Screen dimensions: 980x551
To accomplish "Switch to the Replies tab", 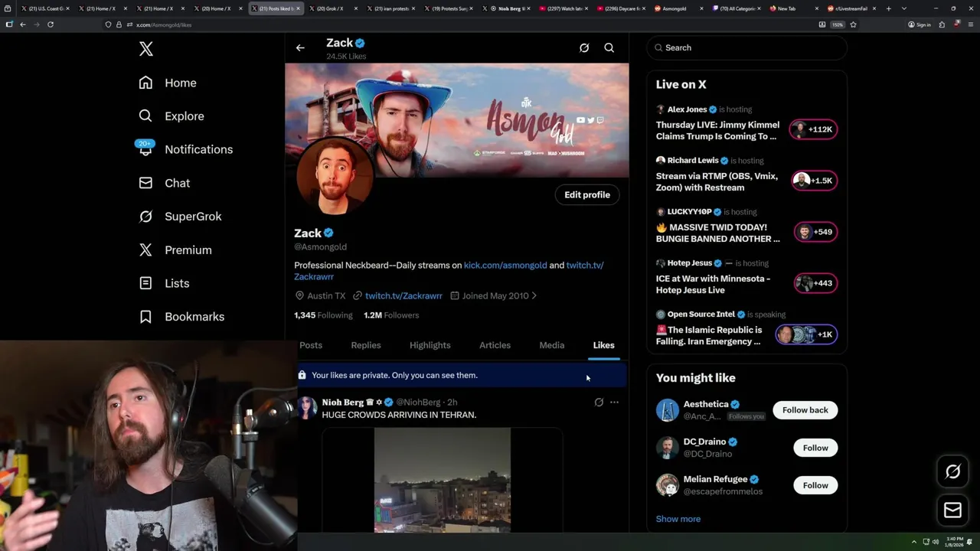I will [x=366, y=345].
